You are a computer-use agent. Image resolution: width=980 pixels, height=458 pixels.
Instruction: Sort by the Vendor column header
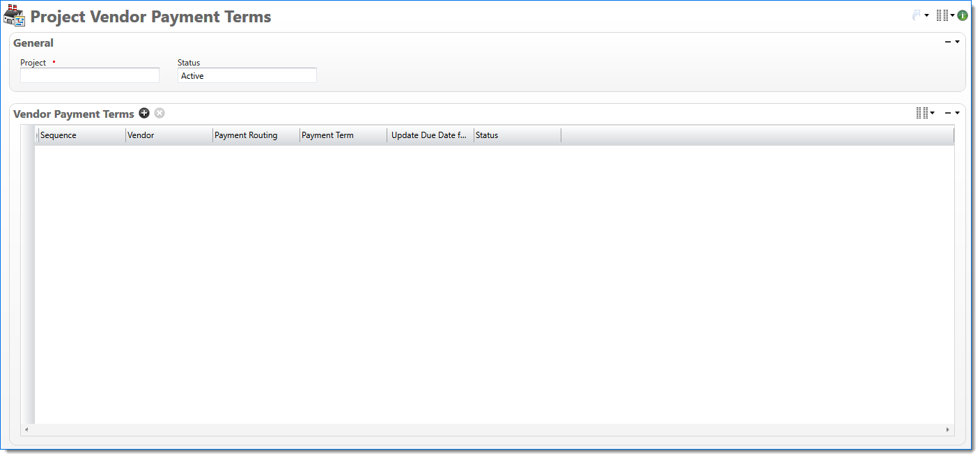[168, 135]
